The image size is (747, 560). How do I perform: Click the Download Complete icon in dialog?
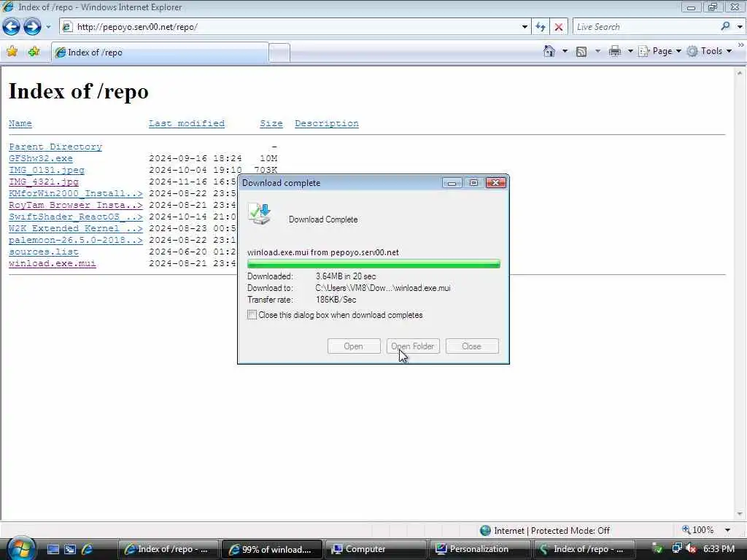pos(260,214)
